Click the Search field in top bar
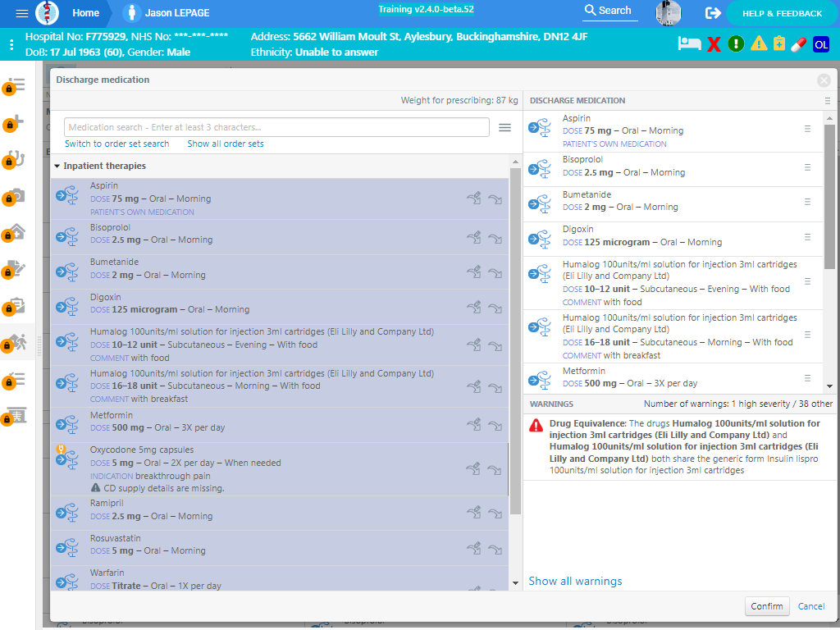This screenshot has height=630, width=840. tap(609, 11)
